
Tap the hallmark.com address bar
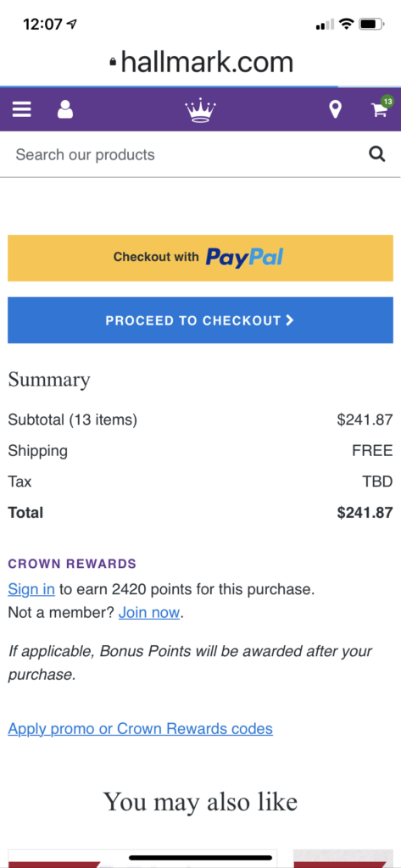tap(200, 62)
